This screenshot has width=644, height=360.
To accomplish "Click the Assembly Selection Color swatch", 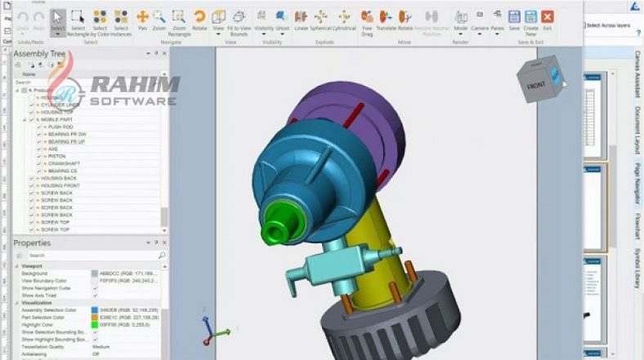I will [95, 310].
